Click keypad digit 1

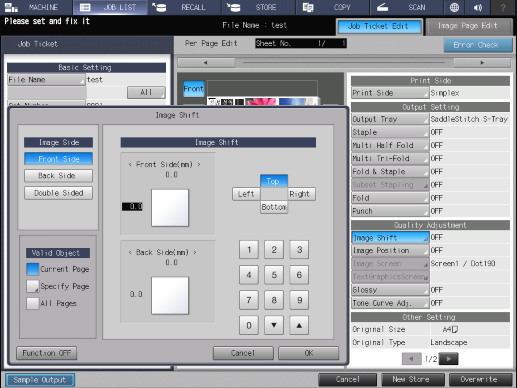pyautogui.click(x=249, y=250)
